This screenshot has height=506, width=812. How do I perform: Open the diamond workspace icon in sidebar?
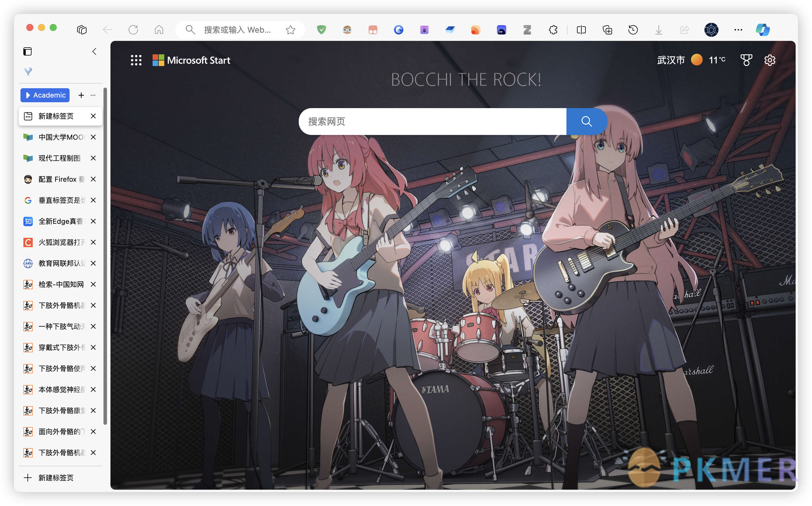28,71
